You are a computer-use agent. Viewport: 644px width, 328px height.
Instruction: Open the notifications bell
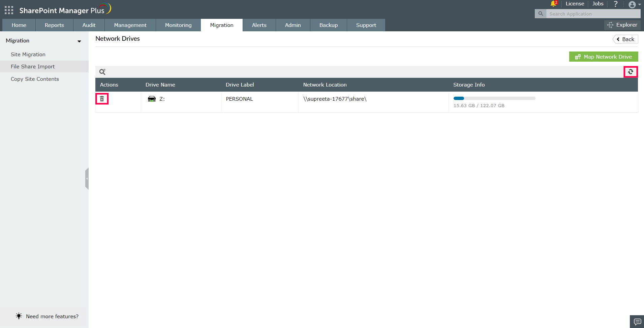(553, 4)
